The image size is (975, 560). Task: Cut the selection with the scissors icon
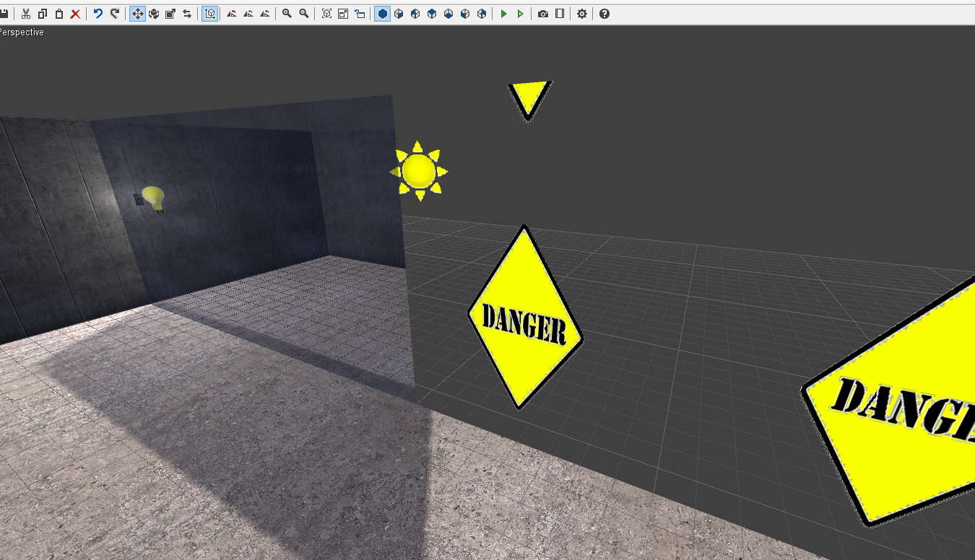(x=26, y=14)
